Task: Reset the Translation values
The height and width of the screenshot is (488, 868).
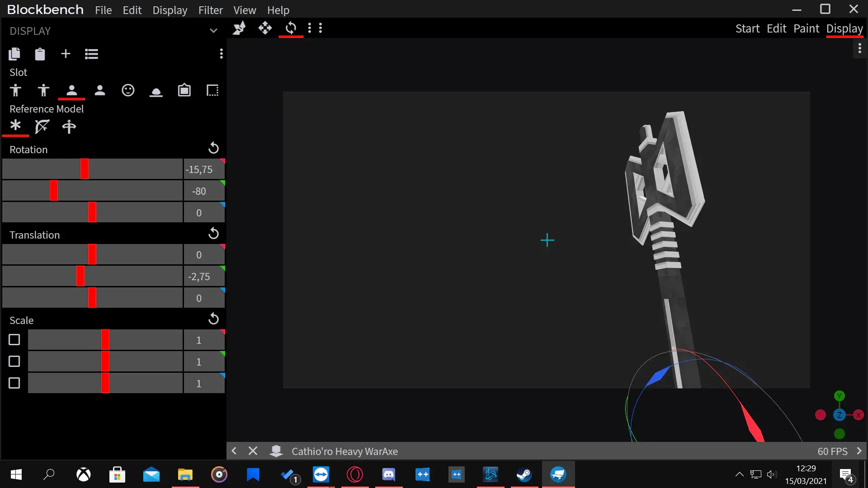Action: (x=213, y=234)
